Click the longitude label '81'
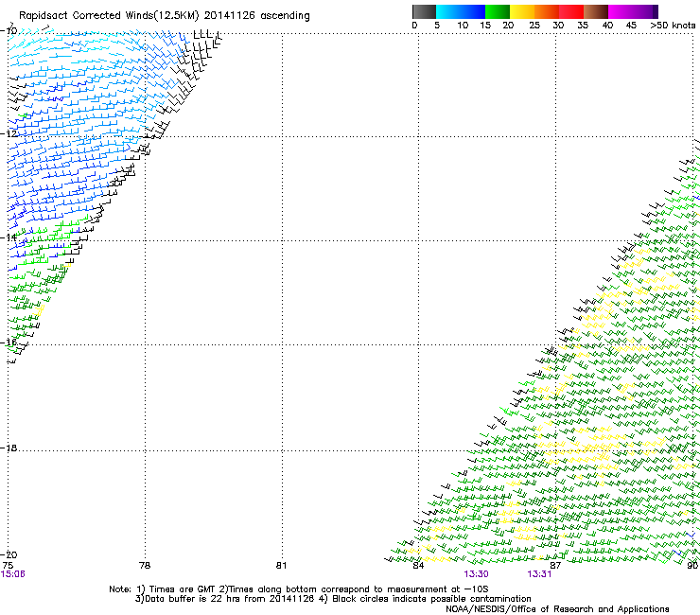The height and width of the screenshot is (615, 700). [x=282, y=566]
